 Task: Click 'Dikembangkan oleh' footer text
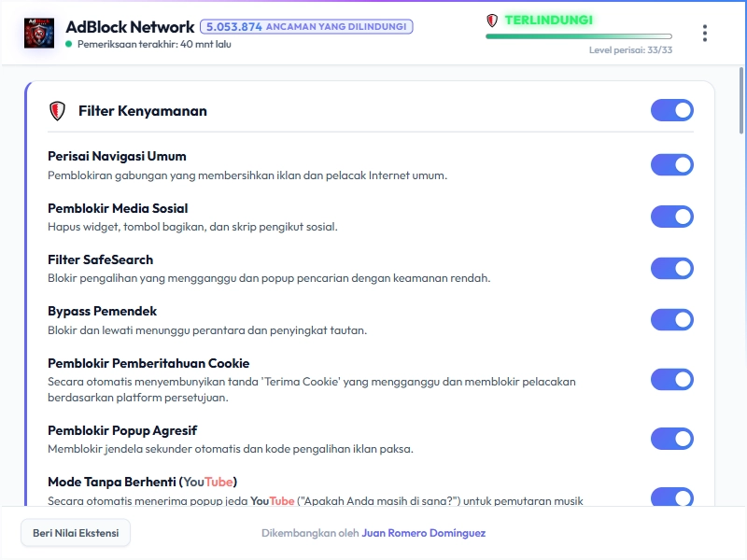tap(310, 533)
